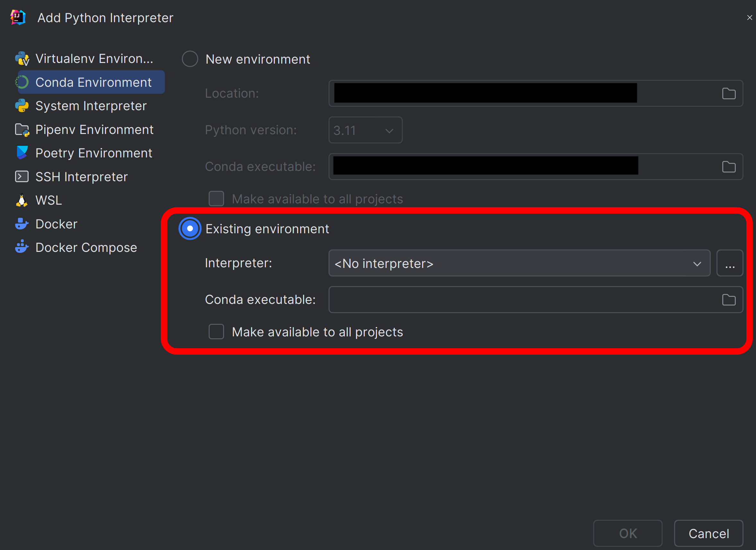Click the Docker Compose icon
Image resolution: width=756 pixels, height=550 pixels.
click(x=22, y=247)
